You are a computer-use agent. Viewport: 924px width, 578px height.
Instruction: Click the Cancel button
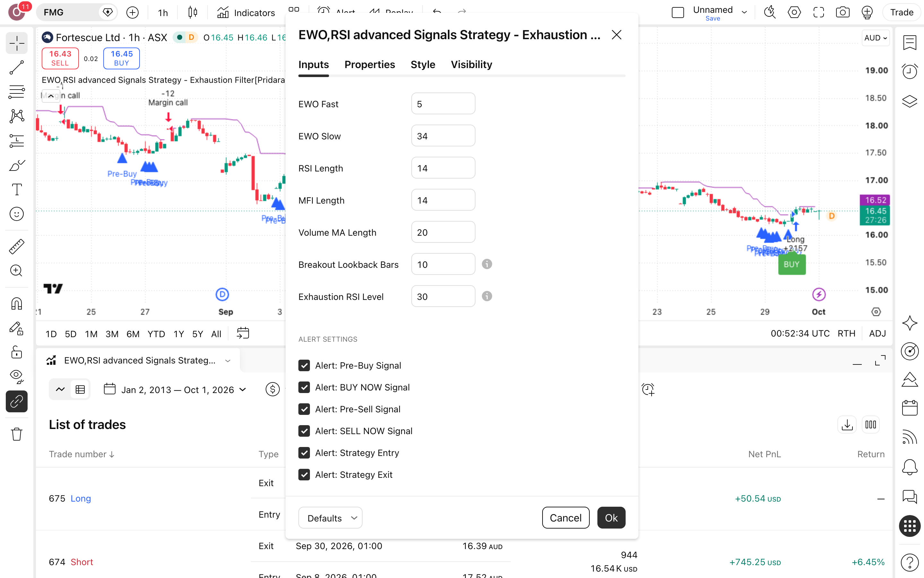566,518
